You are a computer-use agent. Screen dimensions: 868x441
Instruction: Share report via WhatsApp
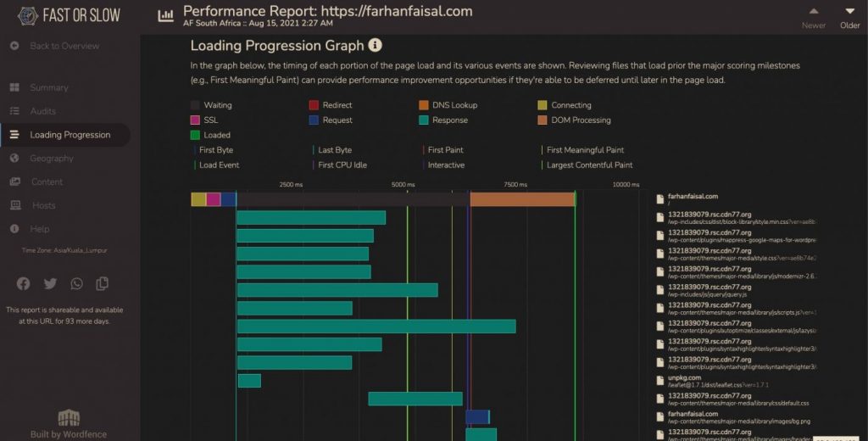[x=76, y=283]
